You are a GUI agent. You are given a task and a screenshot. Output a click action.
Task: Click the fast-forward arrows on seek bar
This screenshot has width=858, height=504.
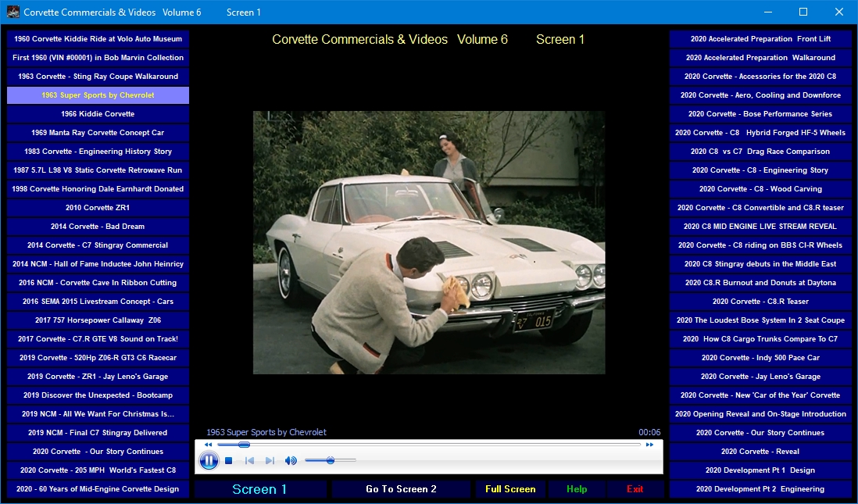point(649,445)
